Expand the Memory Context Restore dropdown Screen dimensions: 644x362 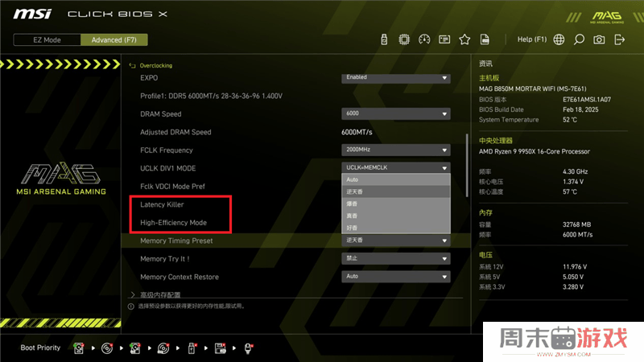(x=395, y=277)
